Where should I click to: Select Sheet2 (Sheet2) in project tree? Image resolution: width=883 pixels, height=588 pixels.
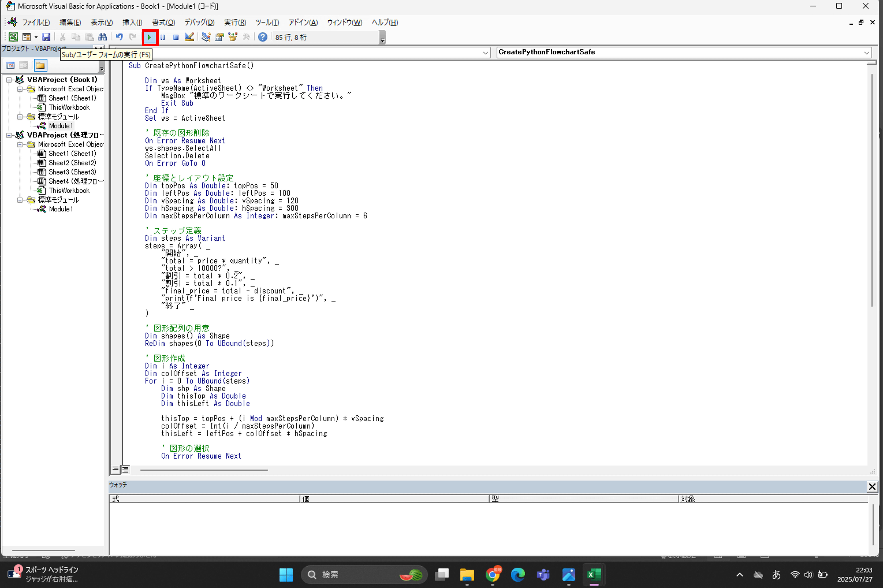(x=72, y=163)
